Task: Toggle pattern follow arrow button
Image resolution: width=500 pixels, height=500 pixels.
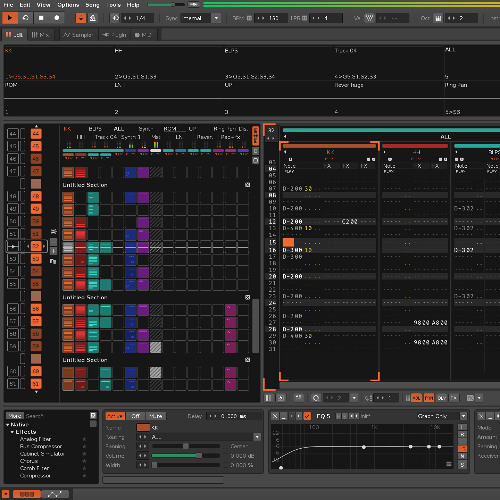Action: (x=81, y=18)
